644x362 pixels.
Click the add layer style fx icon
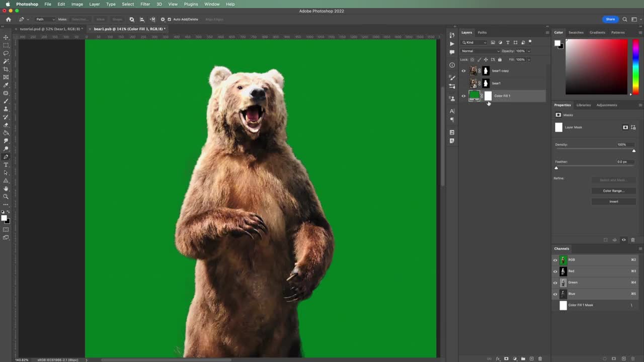pos(498,358)
